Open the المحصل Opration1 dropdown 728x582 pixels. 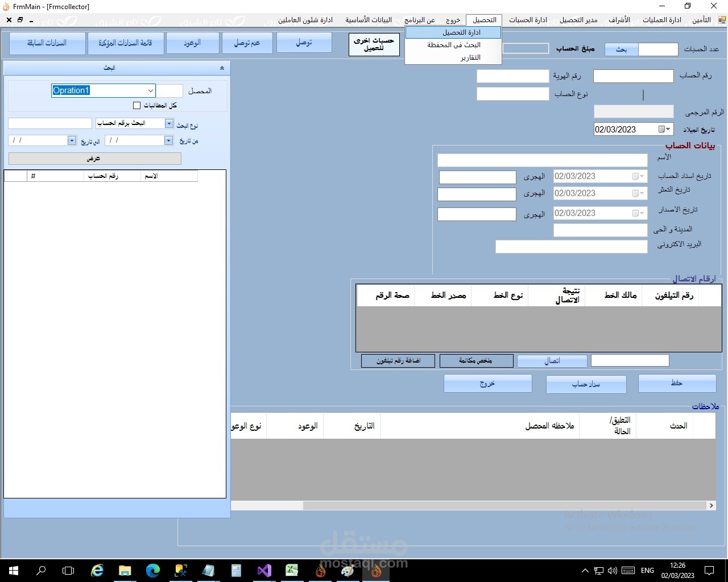[150, 90]
